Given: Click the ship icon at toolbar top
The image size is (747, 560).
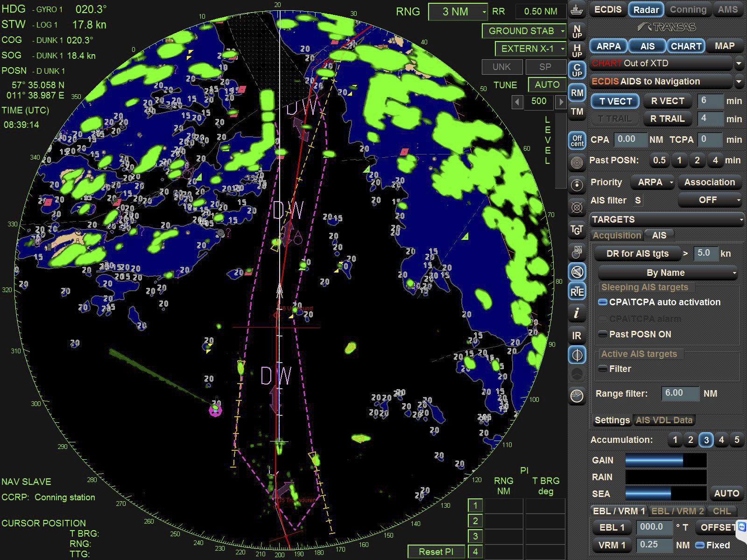Looking at the screenshot, I should 577,9.
